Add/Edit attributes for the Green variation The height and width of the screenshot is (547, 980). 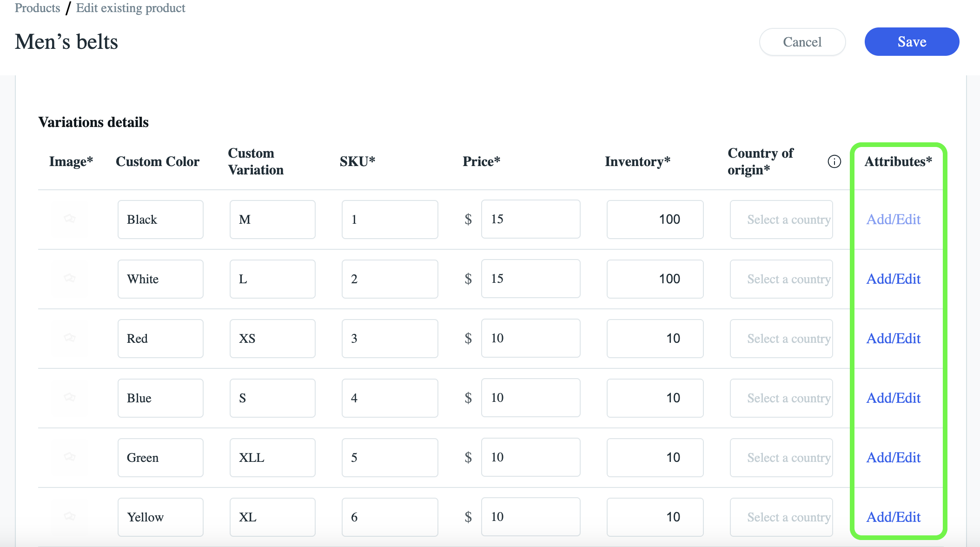pos(893,457)
